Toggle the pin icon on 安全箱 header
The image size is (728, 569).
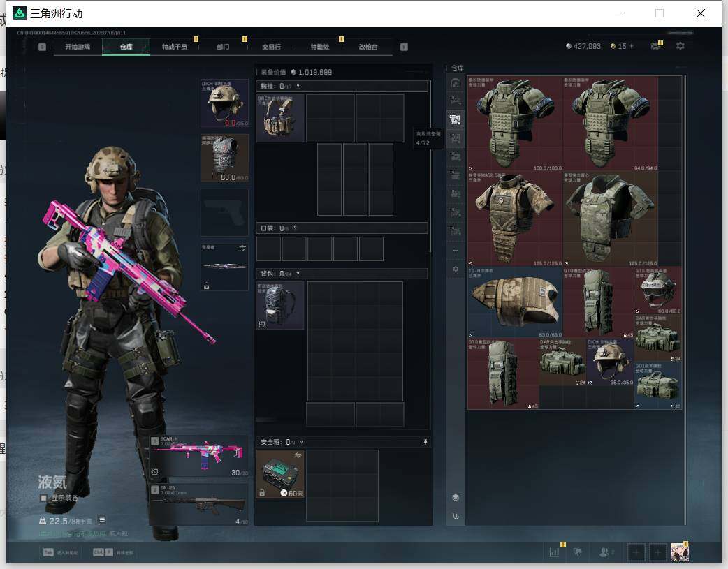point(425,442)
